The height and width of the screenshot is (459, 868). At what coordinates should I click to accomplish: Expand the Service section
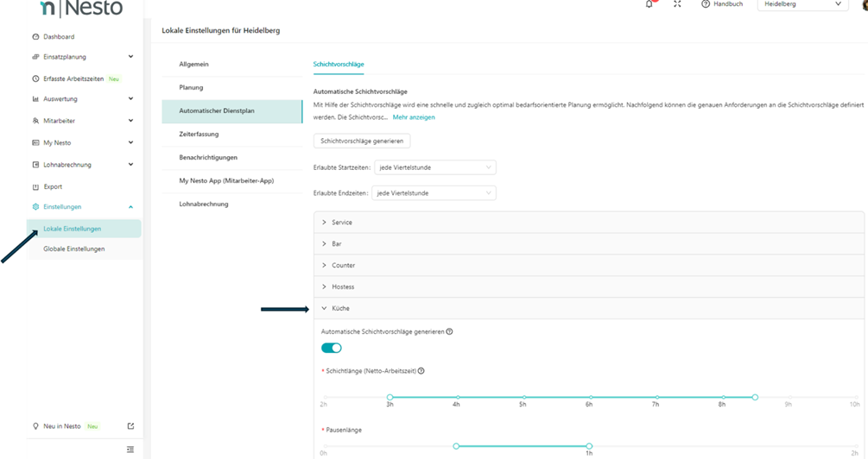[342, 223]
